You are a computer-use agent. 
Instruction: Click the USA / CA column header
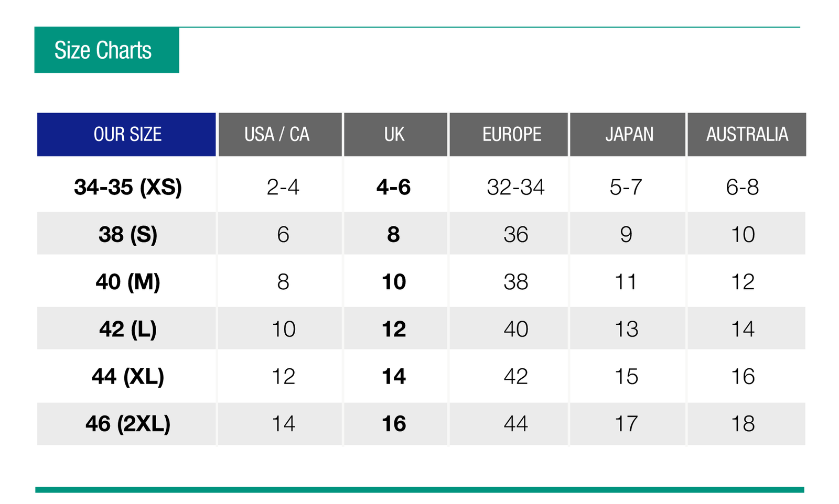coord(280,134)
